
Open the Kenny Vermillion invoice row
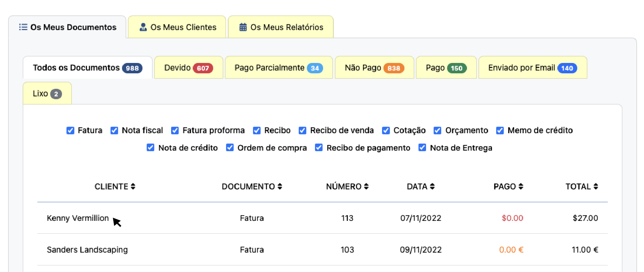pyautogui.click(x=323, y=218)
